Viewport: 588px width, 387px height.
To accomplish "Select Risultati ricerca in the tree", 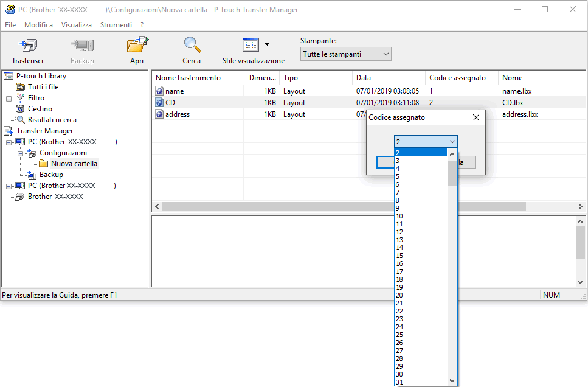I will pos(52,120).
